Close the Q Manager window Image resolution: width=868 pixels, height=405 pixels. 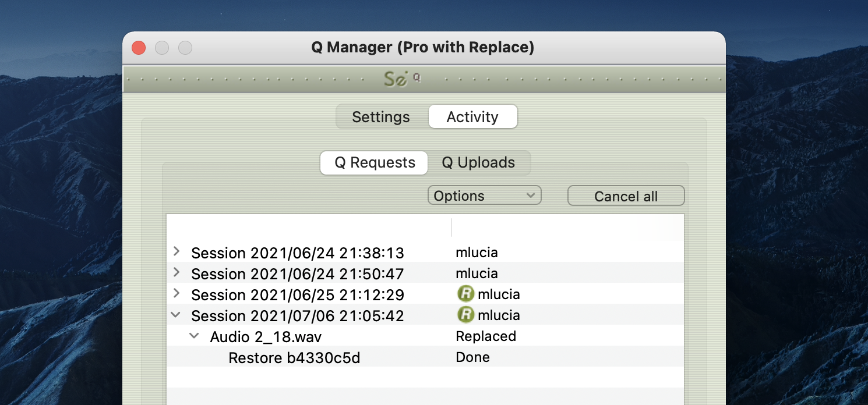point(139,48)
